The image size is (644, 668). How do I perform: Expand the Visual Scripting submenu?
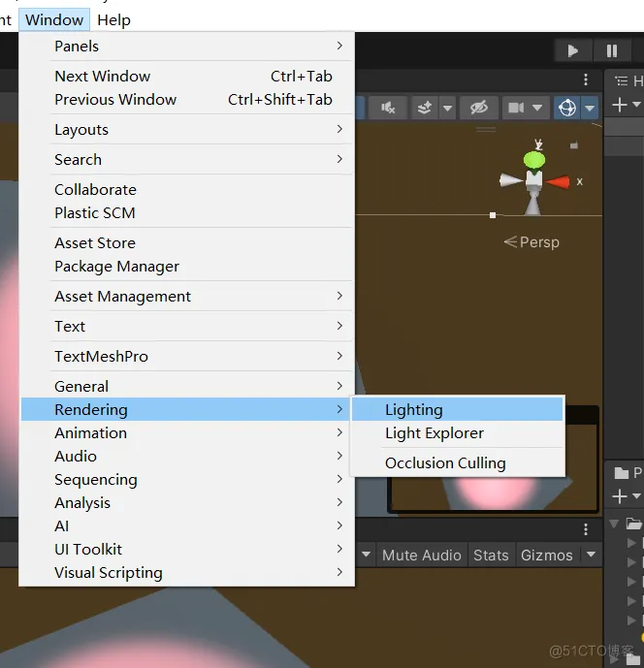point(187,573)
